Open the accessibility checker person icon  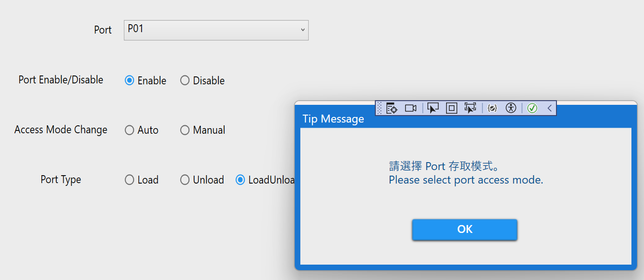[511, 108]
